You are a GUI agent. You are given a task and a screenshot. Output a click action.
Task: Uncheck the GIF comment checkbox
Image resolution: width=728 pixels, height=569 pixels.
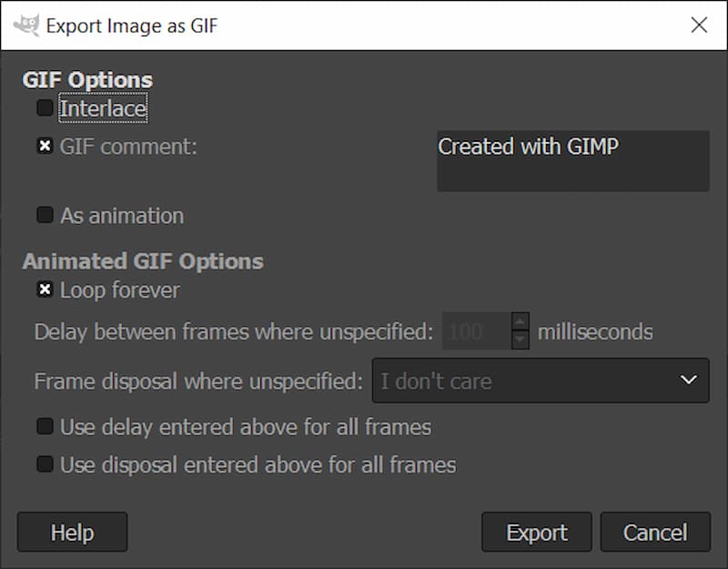45,146
